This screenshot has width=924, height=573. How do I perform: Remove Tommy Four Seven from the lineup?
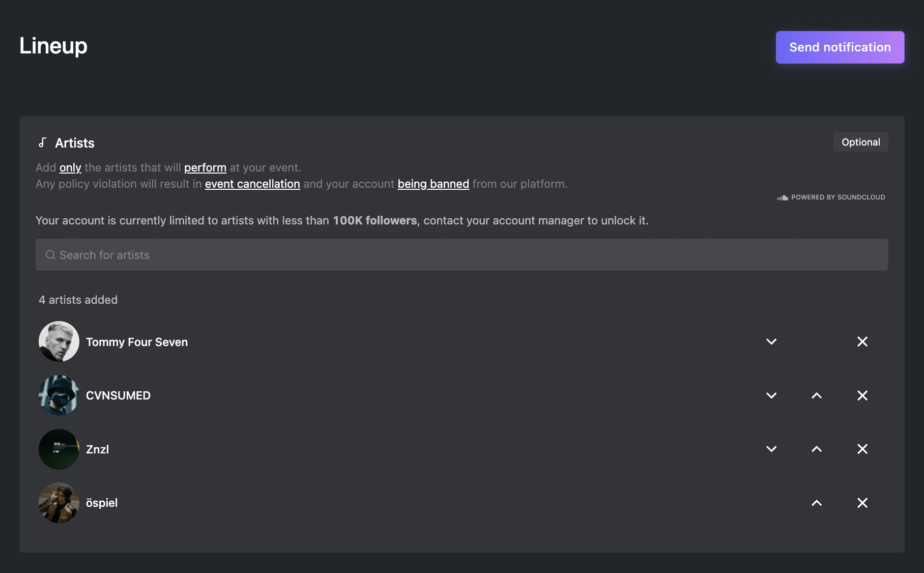[862, 341]
